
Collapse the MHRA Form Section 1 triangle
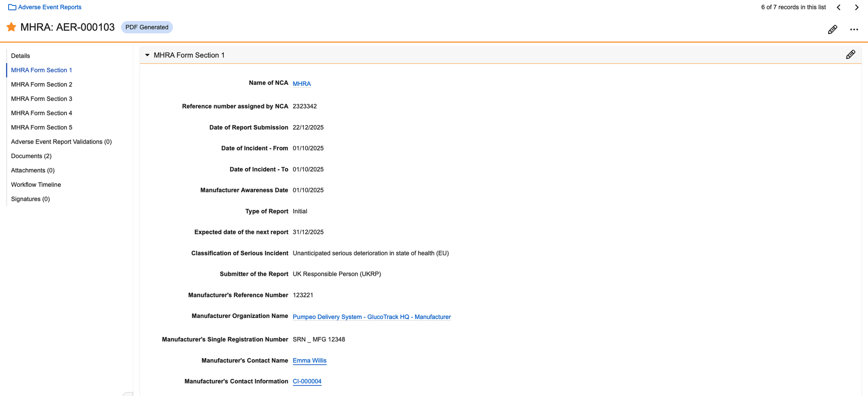tap(147, 55)
